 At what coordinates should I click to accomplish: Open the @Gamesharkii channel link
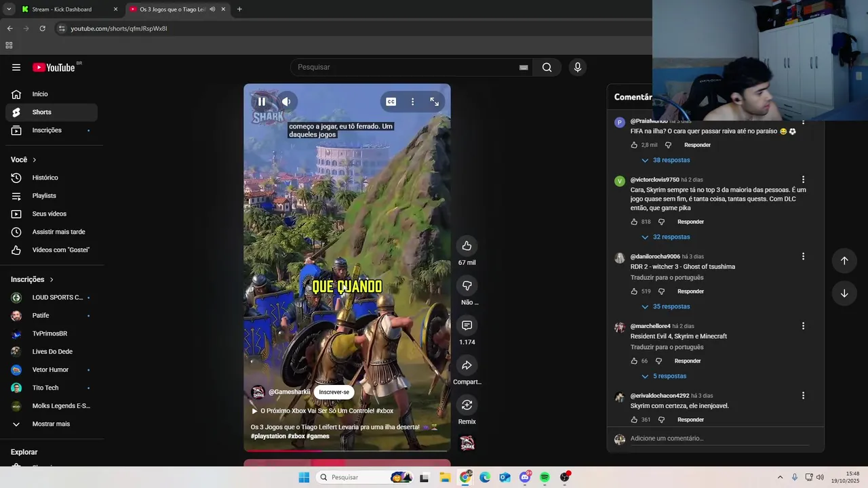[289, 392]
